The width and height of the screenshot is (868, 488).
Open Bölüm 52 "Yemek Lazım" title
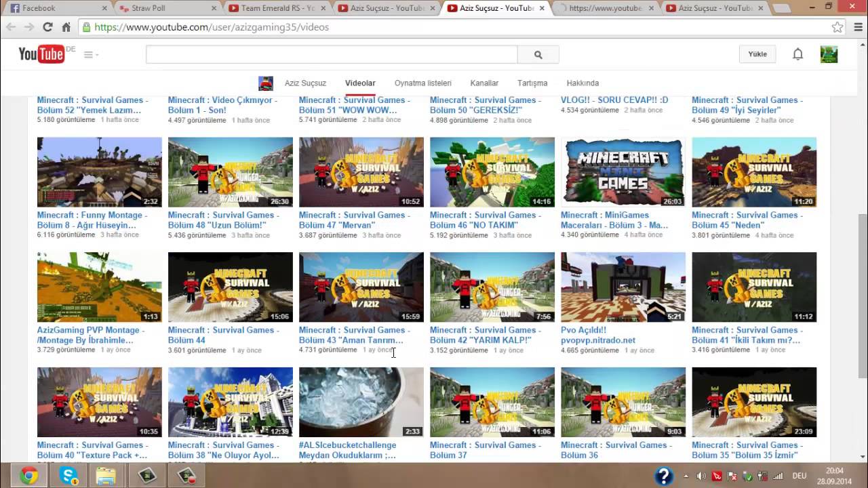tap(92, 105)
